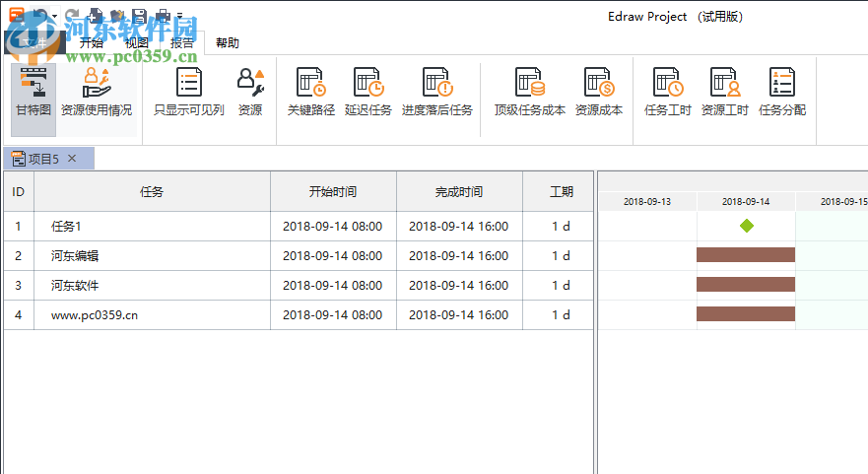868x474 pixels.
Task: Click the 任务 (Task) column header
Action: (x=153, y=191)
